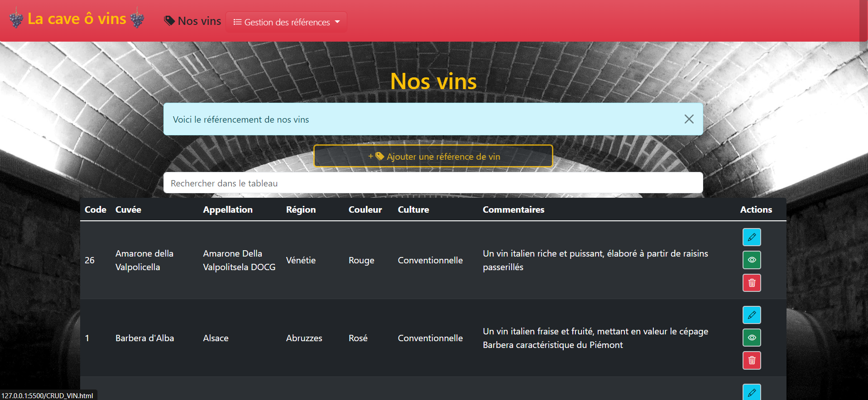
Task: Click the Appellation column header
Action: point(228,210)
